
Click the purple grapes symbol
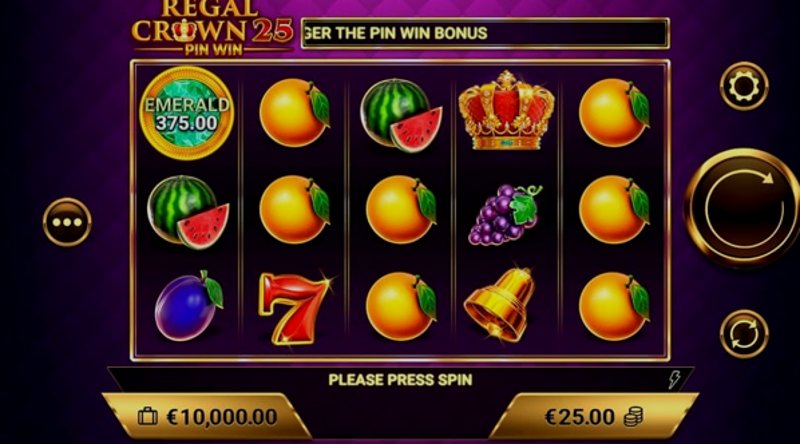pos(505,214)
